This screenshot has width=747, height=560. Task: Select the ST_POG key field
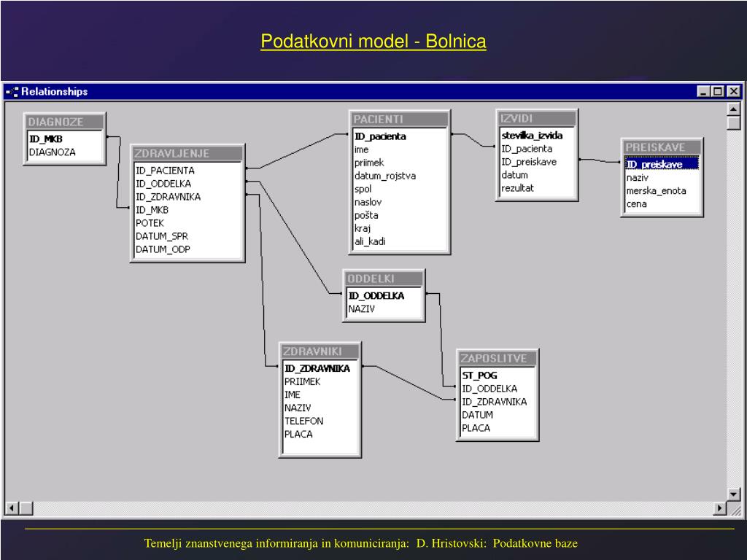click(480, 376)
